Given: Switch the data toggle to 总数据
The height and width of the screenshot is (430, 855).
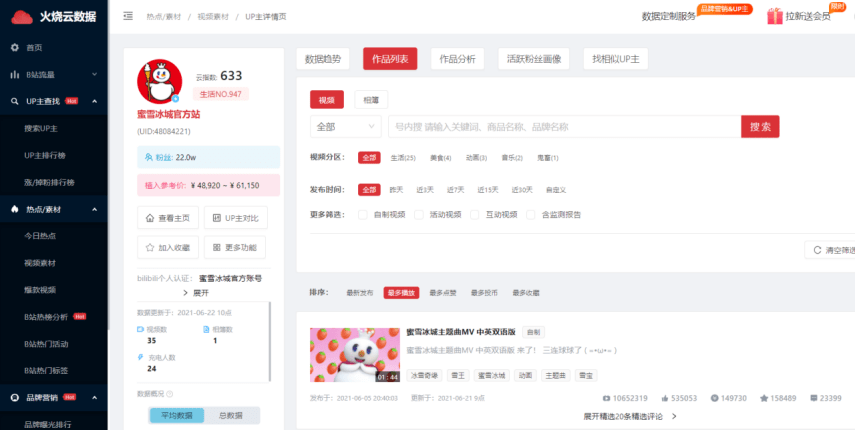Looking at the screenshot, I should 232,415.
